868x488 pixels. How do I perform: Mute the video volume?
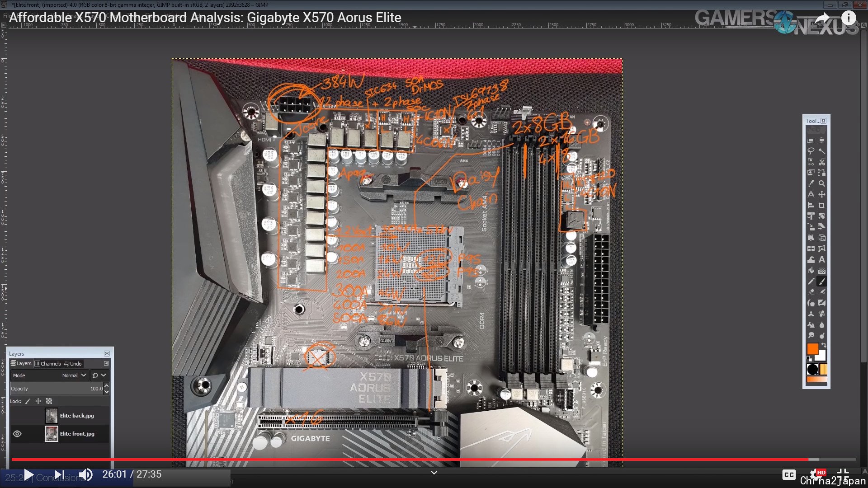(85, 474)
